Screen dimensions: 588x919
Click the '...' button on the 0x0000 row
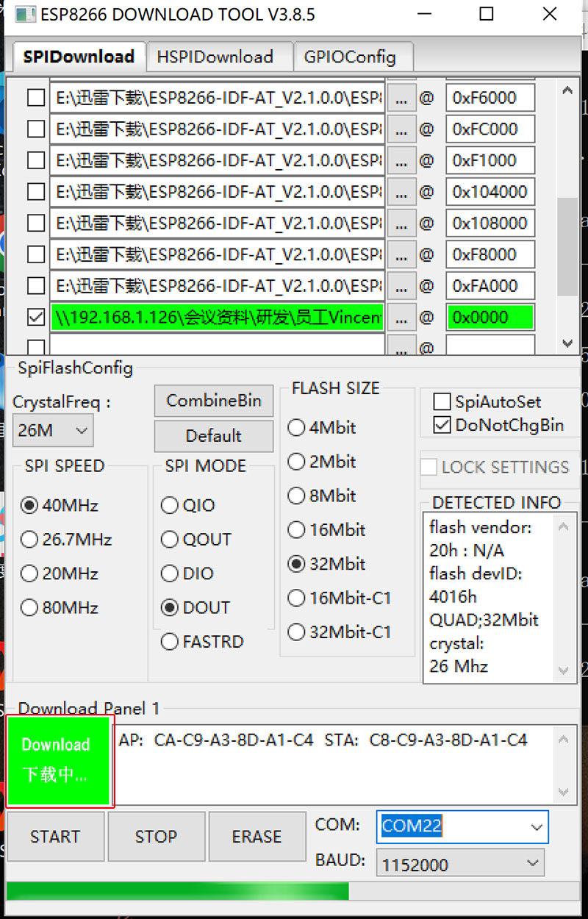(x=401, y=318)
